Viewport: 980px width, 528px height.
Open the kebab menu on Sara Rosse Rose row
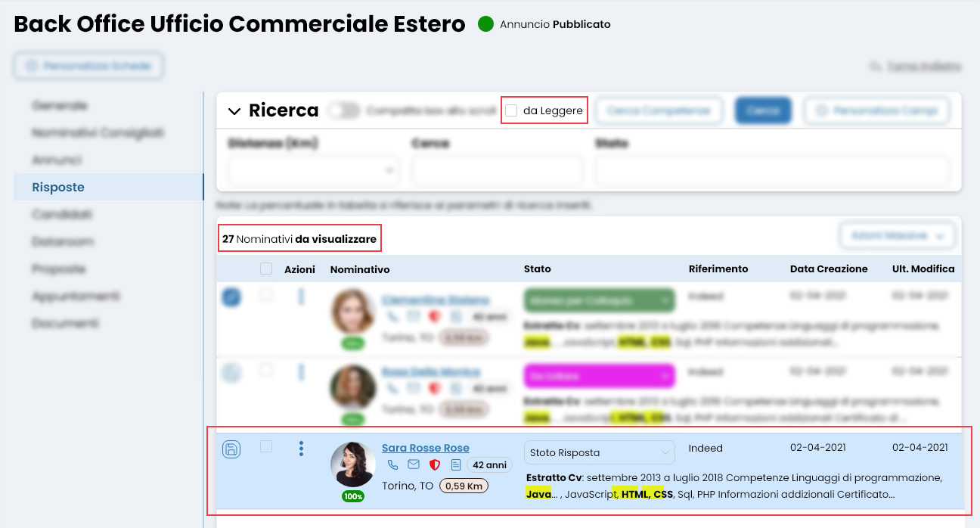(x=302, y=448)
